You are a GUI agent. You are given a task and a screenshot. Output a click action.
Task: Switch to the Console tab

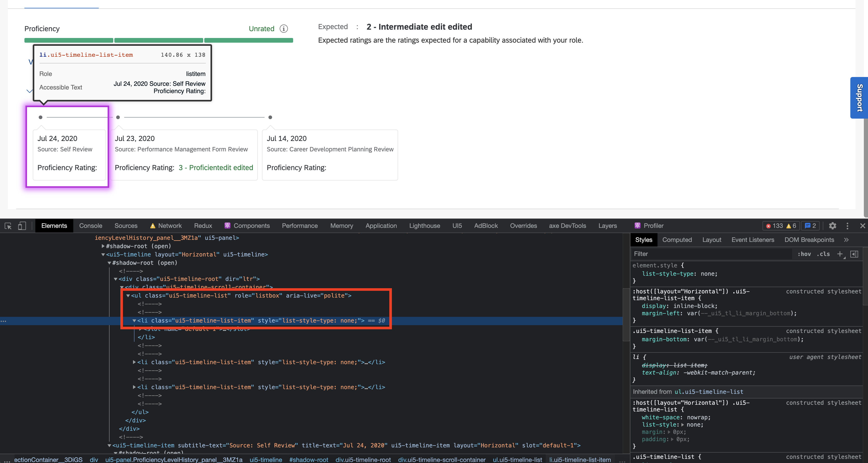point(90,226)
